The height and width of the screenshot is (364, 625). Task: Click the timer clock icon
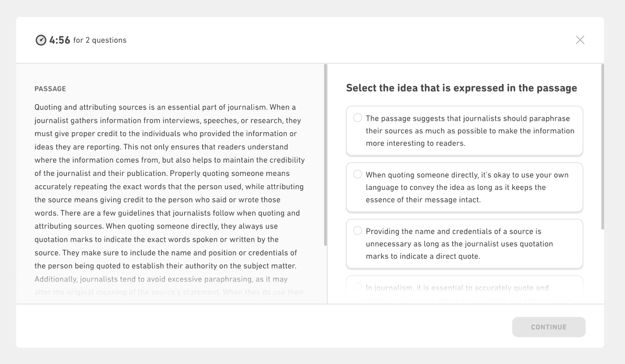point(41,40)
